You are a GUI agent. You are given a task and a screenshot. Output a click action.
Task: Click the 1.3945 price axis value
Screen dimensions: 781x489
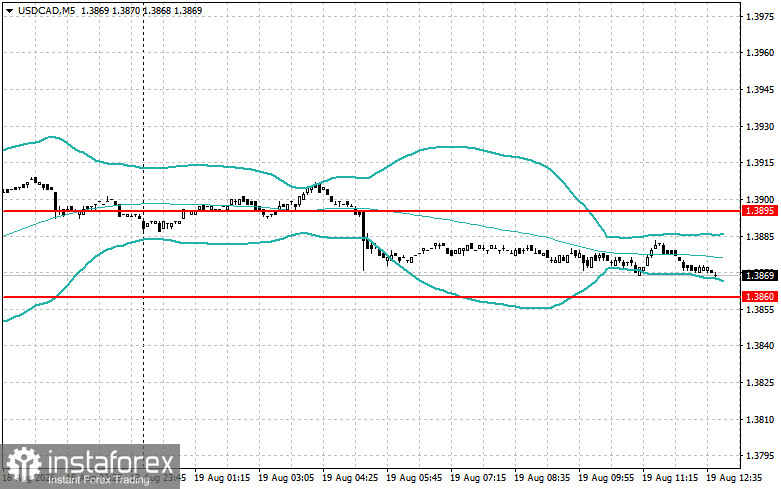pos(760,90)
